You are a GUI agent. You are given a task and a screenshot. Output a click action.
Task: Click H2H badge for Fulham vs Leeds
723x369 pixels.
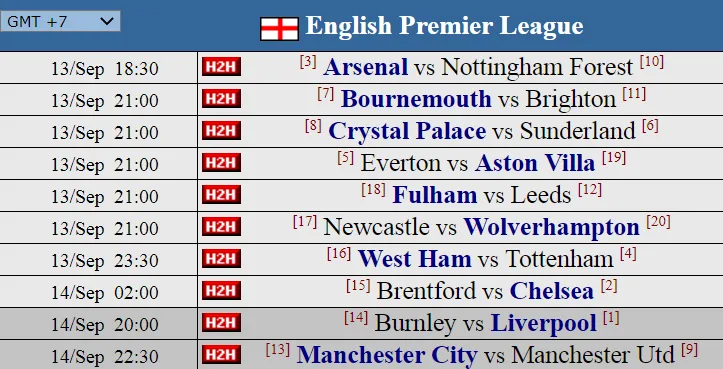221,195
